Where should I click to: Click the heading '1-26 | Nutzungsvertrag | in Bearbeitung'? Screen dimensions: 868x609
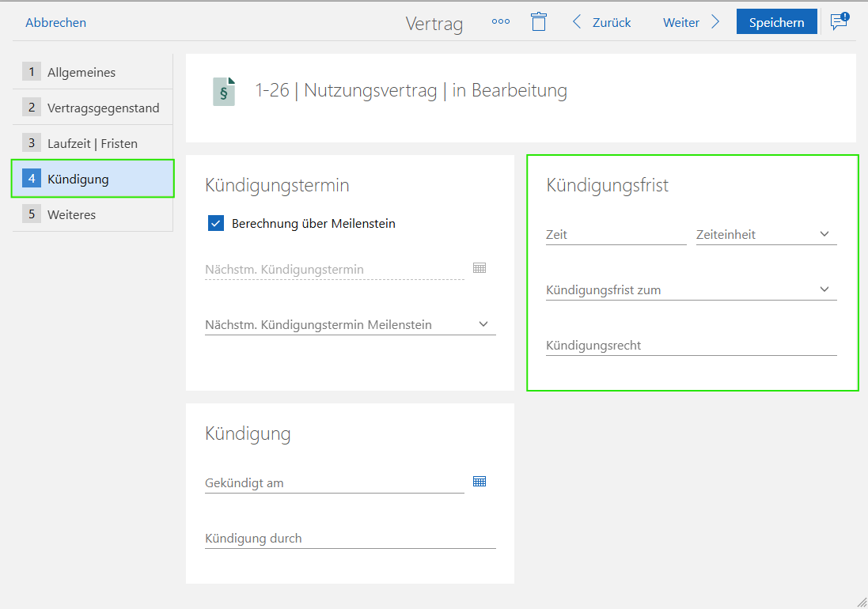[411, 90]
